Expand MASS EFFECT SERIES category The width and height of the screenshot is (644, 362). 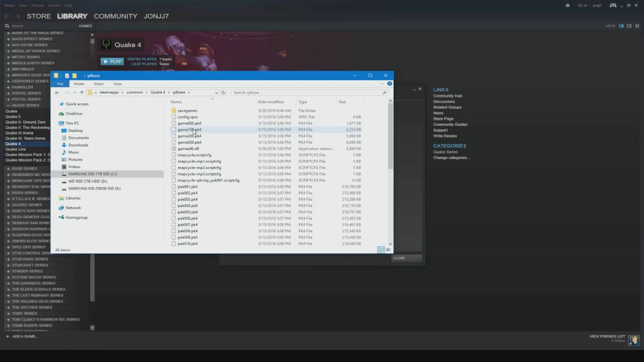pyautogui.click(x=8, y=39)
